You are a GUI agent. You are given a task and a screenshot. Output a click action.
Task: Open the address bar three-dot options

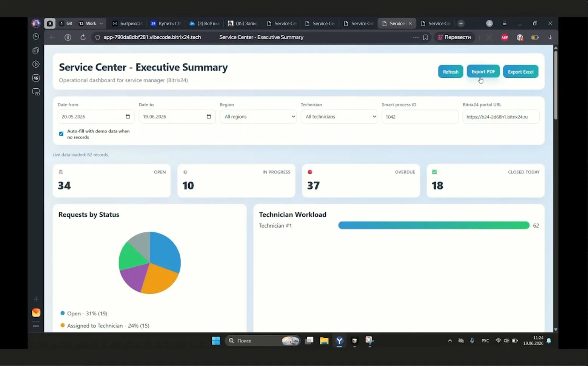pos(416,37)
